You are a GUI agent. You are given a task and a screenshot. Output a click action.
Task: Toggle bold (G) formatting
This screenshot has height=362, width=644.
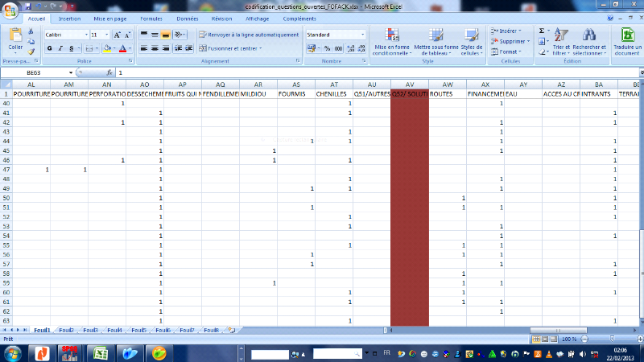point(49,48)
